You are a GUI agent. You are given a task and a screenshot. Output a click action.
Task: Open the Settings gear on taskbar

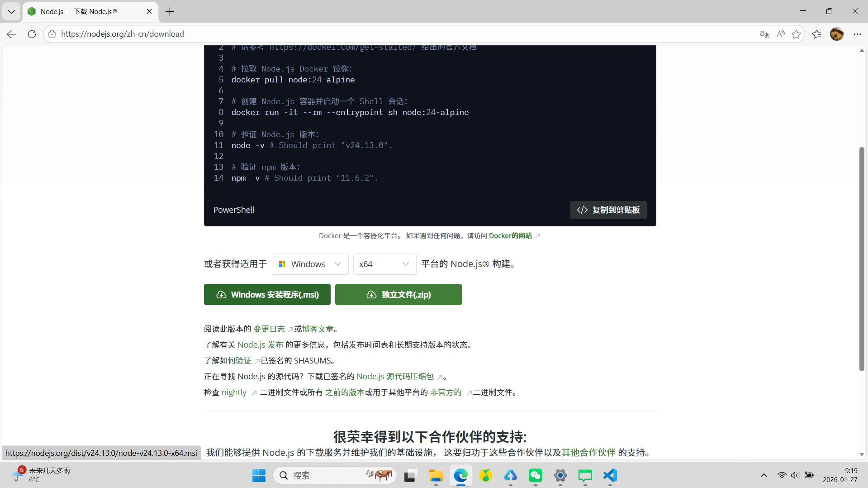click(560, 475)
